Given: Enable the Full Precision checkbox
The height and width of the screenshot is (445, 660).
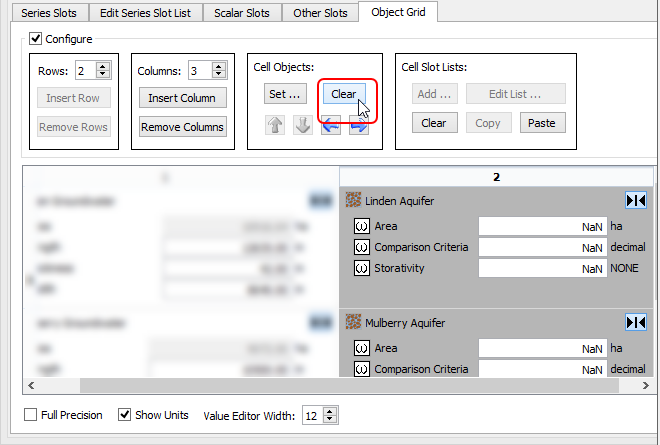Looking at the screenshot, I should (30, 415).
